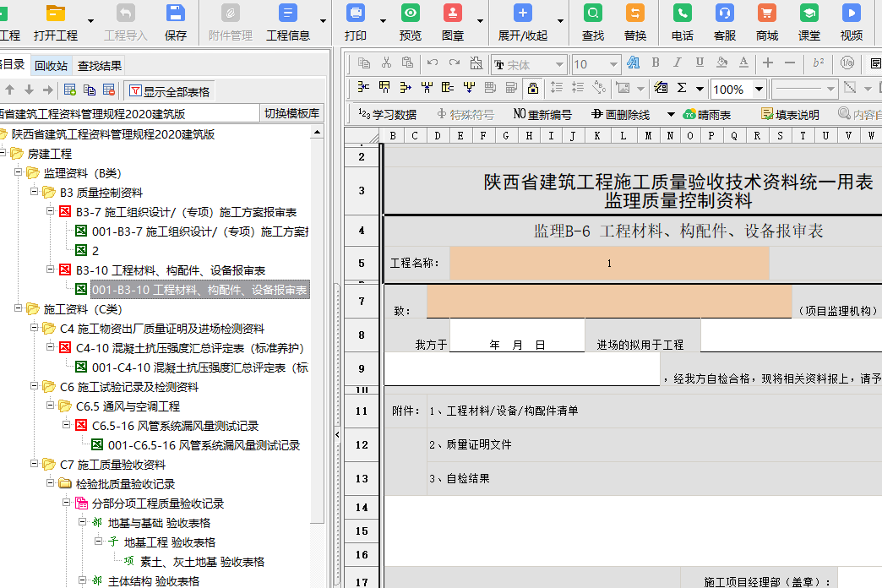The height and width of the screenshot is (588, 882).
Task: Click the 画删除线 button
Action: click(620, 115)
